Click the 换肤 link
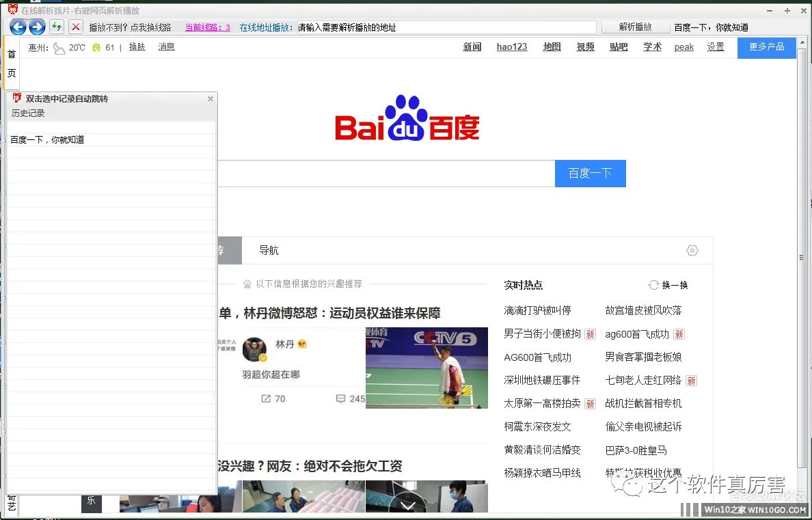The height and width of the screenshot is (520, 812). coord(137,47)
